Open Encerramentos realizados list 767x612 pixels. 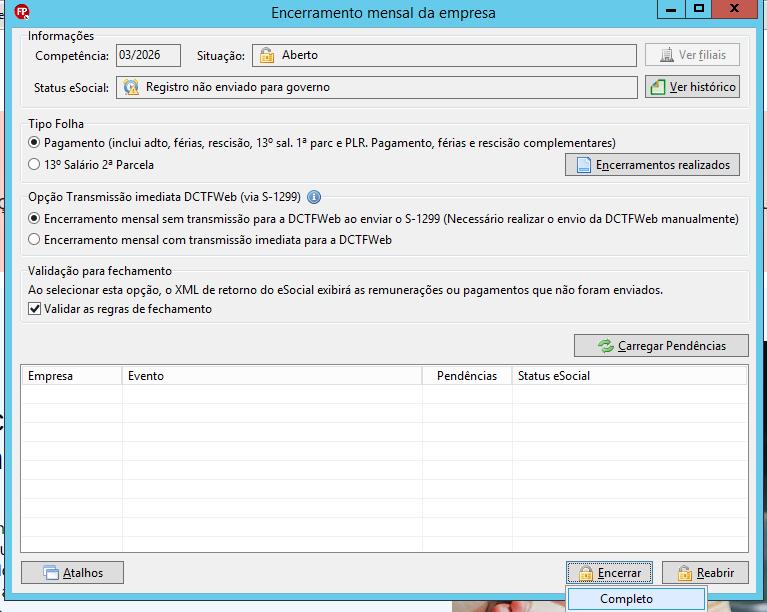[x=652, y=165]
